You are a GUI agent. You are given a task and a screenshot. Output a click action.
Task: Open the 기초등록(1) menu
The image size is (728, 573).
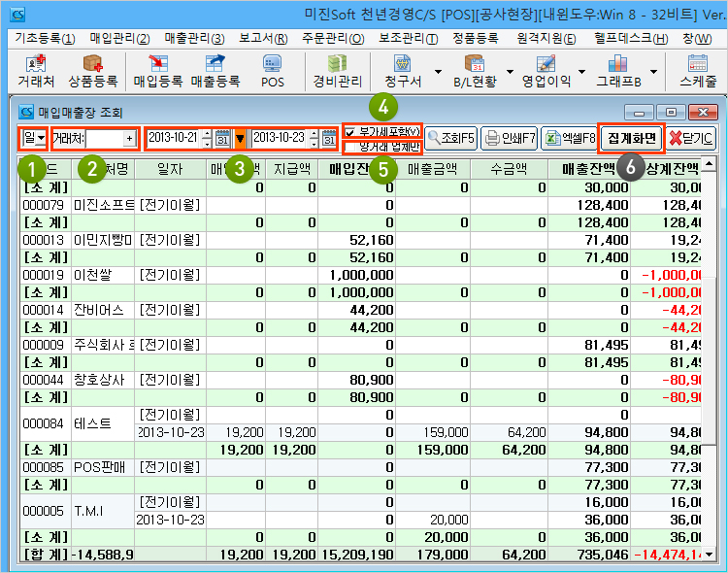[45, 38]
